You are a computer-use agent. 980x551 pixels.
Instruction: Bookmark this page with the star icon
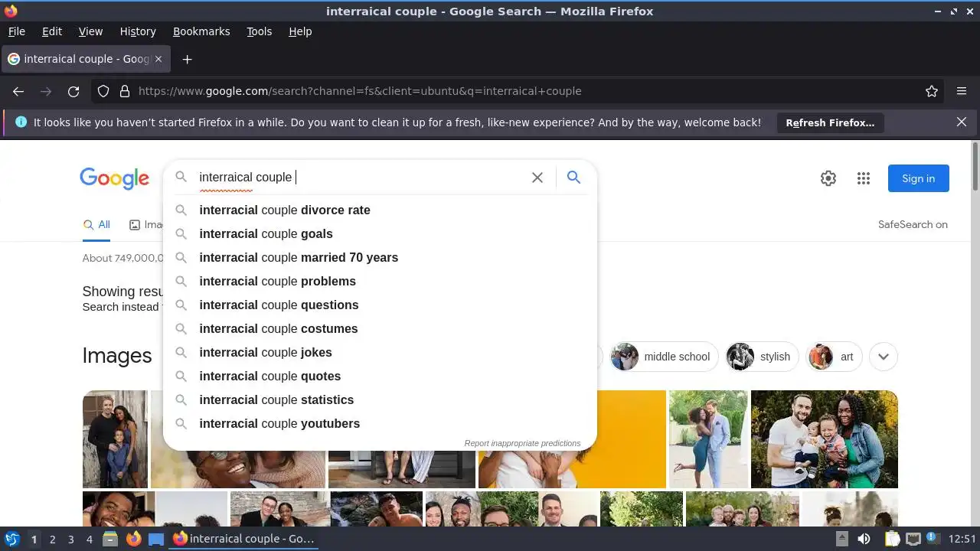pyautogui.click(x=932, y=91)
